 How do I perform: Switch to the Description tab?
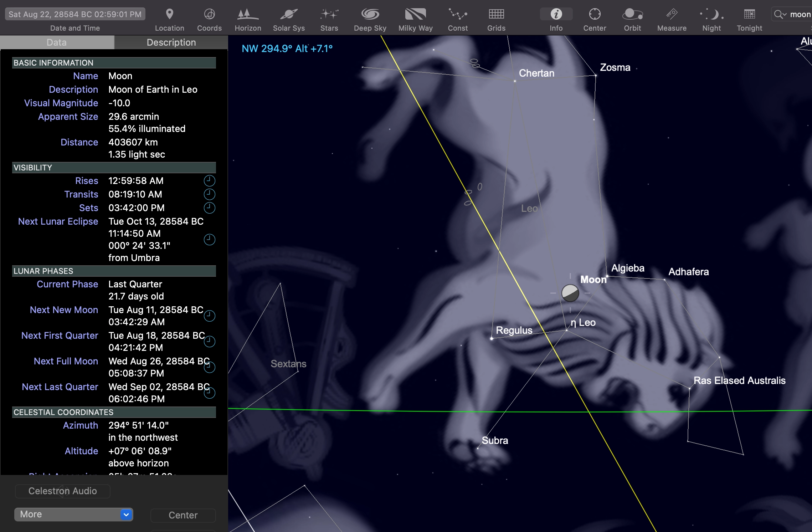(171, 42)
